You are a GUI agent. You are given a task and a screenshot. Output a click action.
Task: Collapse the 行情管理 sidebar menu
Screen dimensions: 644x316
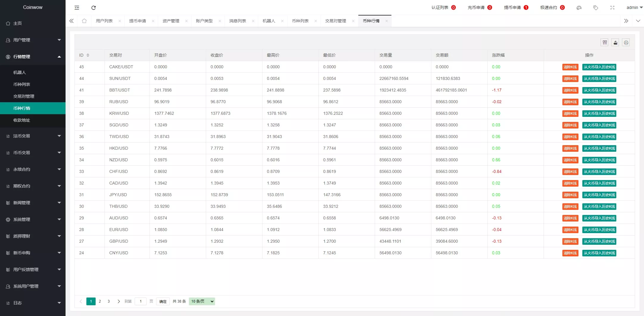pos(33,57)
